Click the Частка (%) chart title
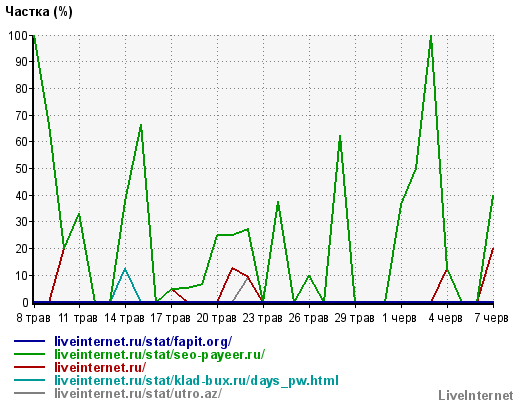Screen dimensions: 520x405 (39, 12)
